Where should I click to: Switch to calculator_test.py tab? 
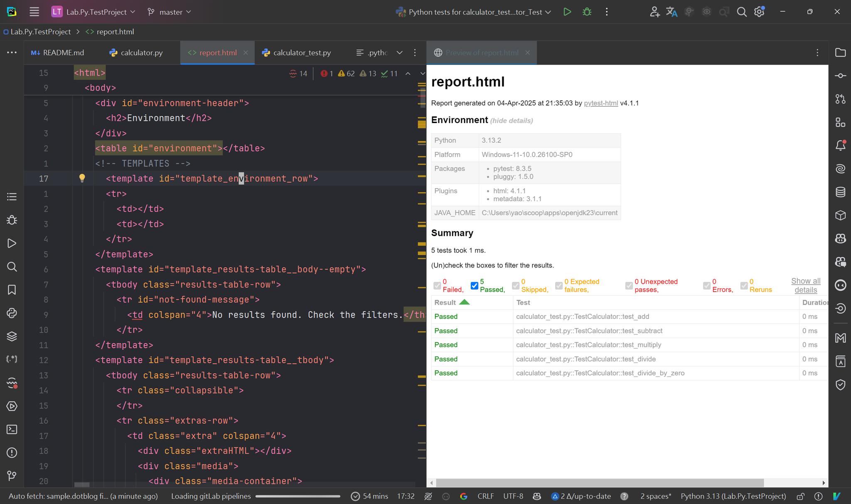click(302, 53)
